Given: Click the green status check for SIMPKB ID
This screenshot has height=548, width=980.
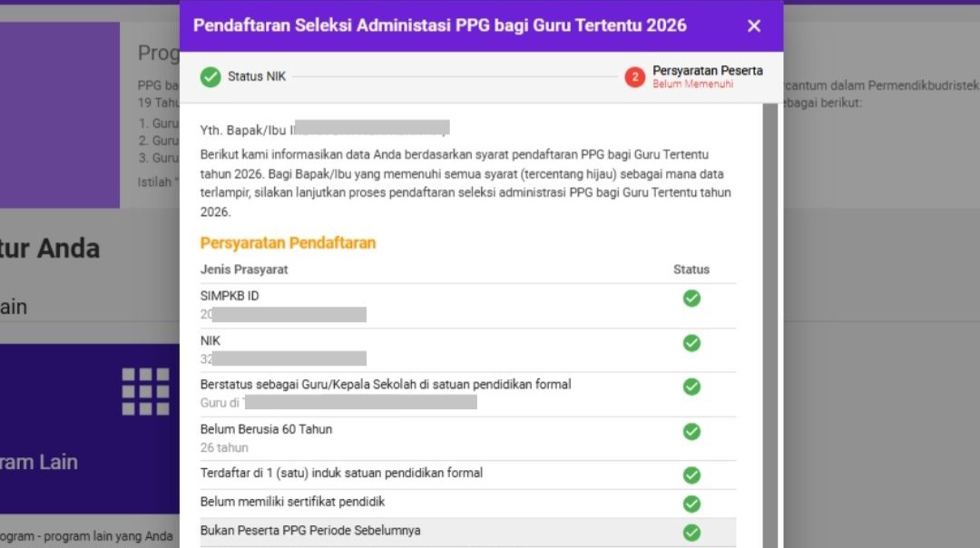Looking at the screenshot, I should click(x=691, y=298).
